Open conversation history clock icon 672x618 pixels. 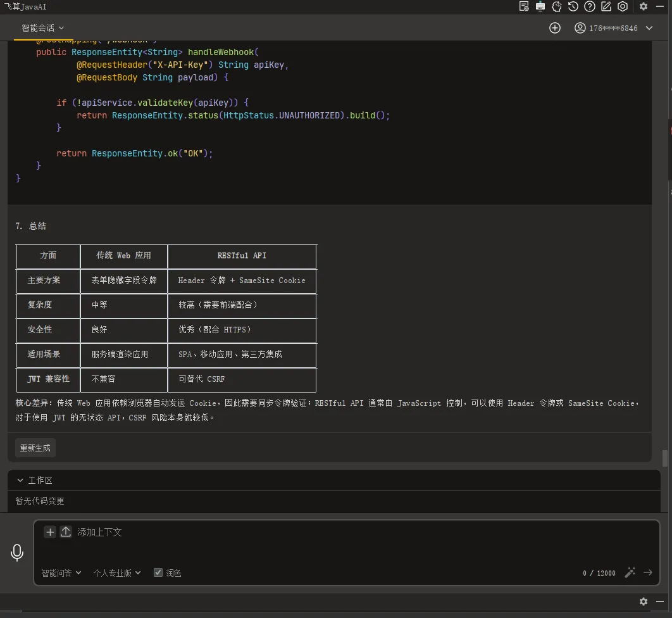click(x=573, y=6)
